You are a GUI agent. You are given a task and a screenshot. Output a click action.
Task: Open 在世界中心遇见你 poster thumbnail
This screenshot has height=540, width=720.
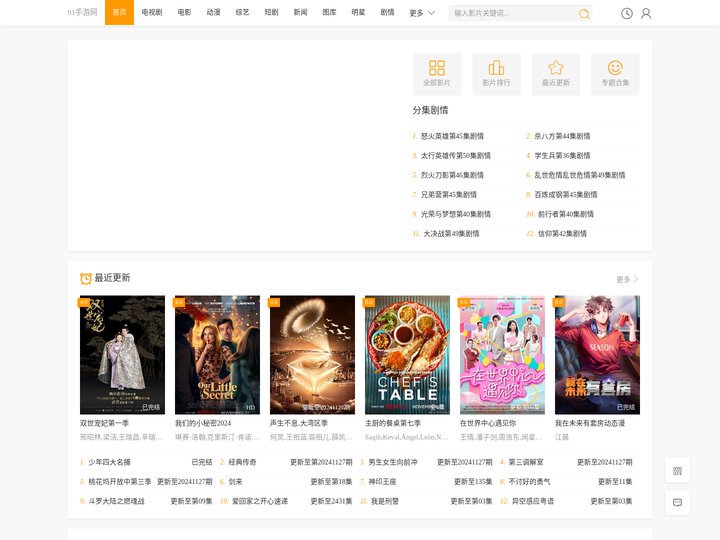[x=502, y=355]
